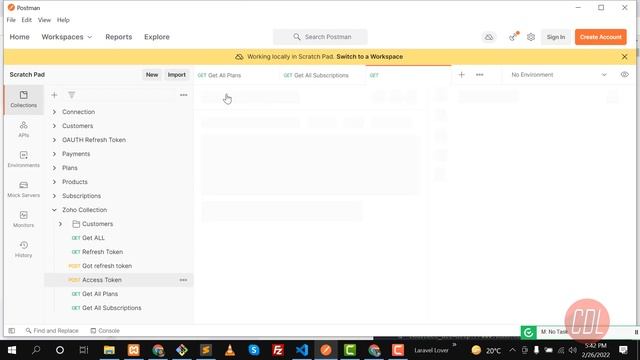Expand the Customers folder in Zoho Collection
Image resolution: width=640 pixels, height=360 pixels.
(x=60, y=224)
